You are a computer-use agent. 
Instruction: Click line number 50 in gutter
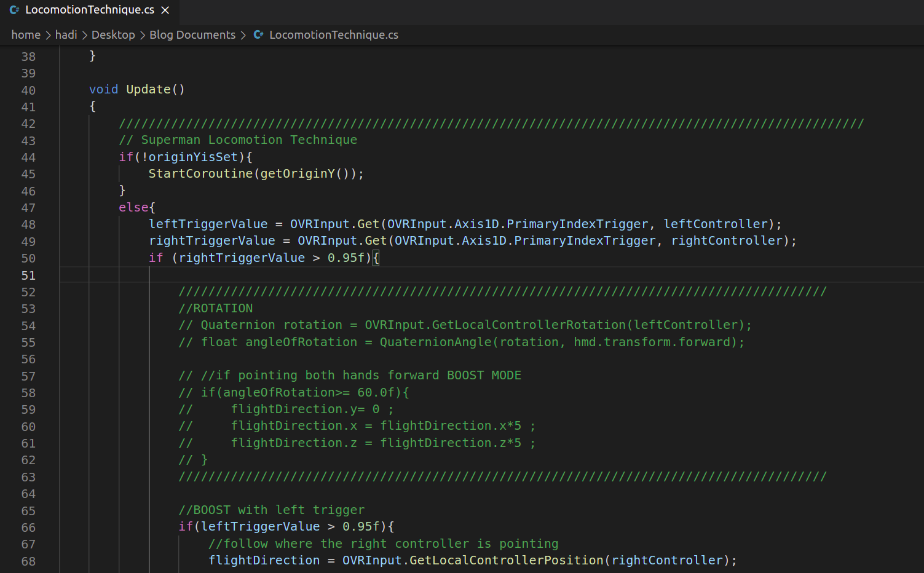tap(28, 258)
